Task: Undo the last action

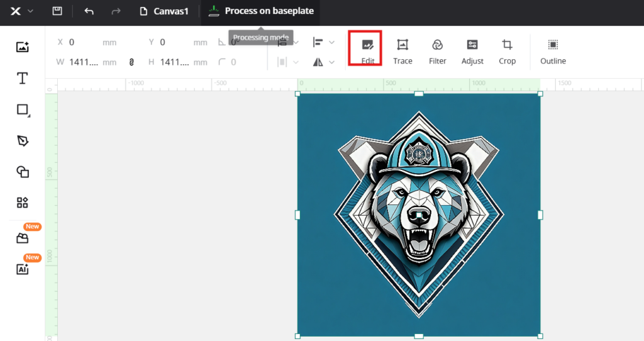Action: click(89, 11)
